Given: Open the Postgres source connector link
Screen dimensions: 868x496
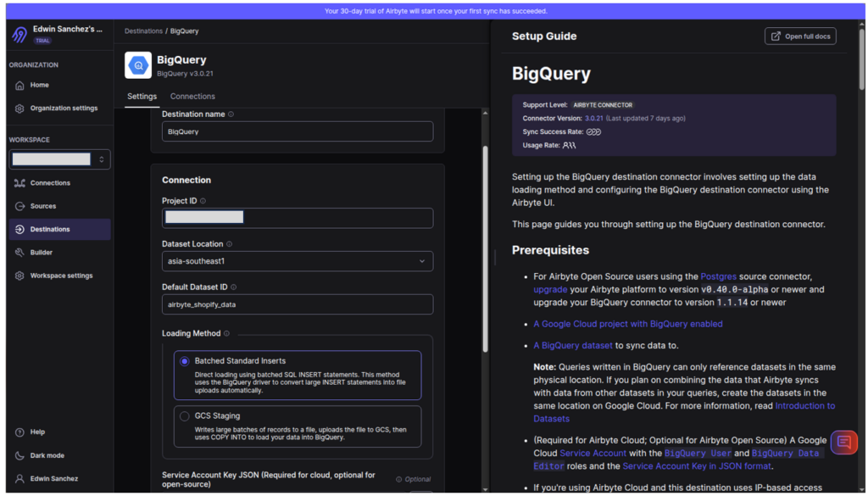Looking at the screenshot, I should pyautogui.click(x=719, y=276).
